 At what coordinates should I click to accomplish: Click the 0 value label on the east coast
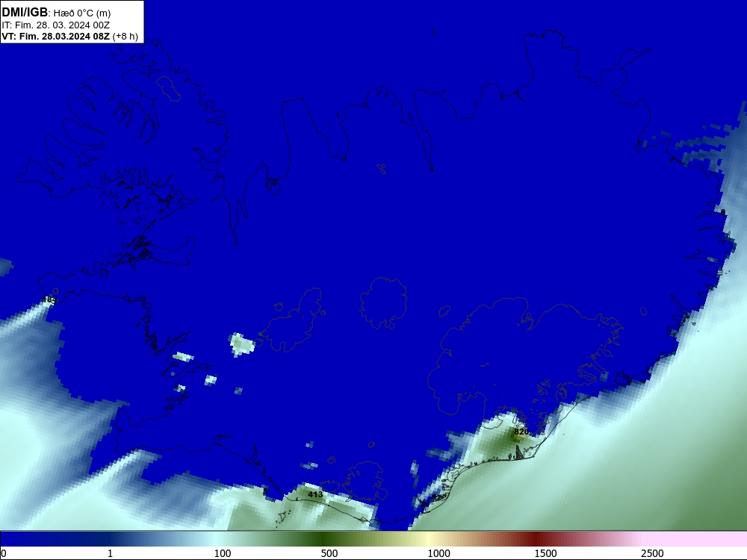click(x=722, y=212)
